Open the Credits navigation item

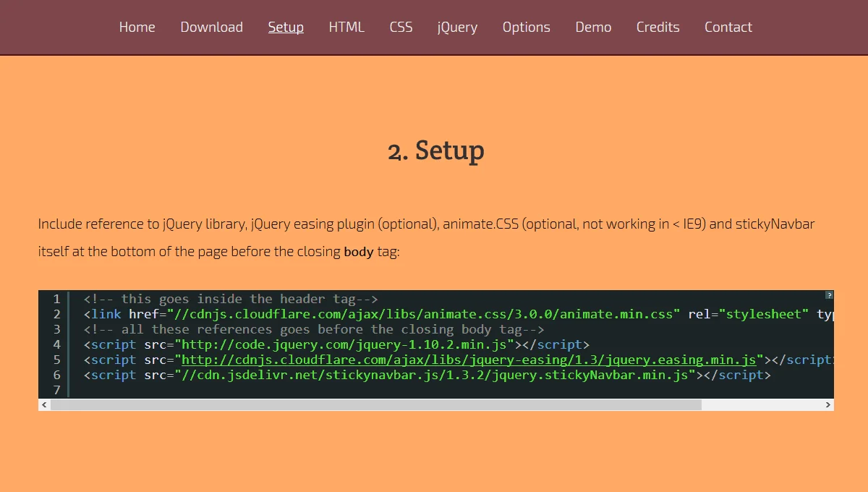click(658, 27)
